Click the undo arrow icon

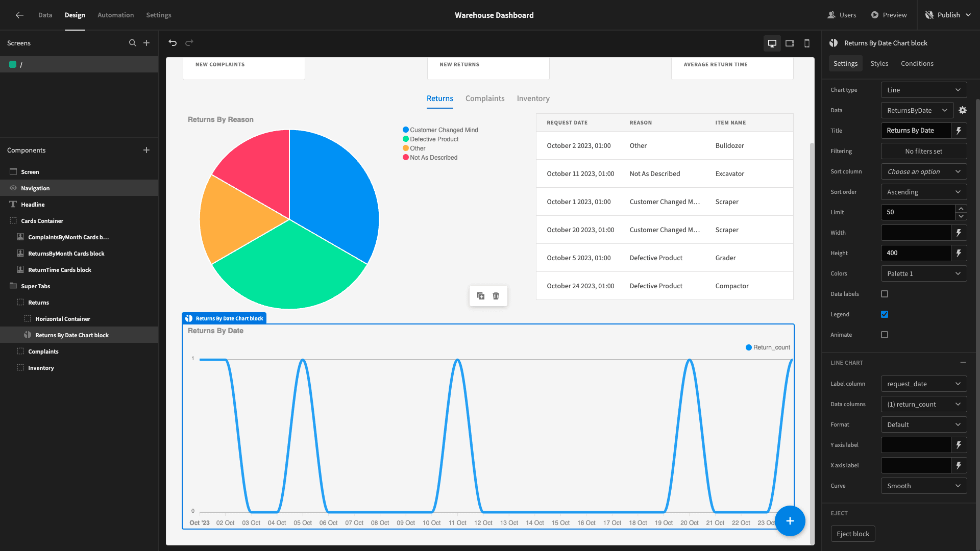(x=173, y=43)
